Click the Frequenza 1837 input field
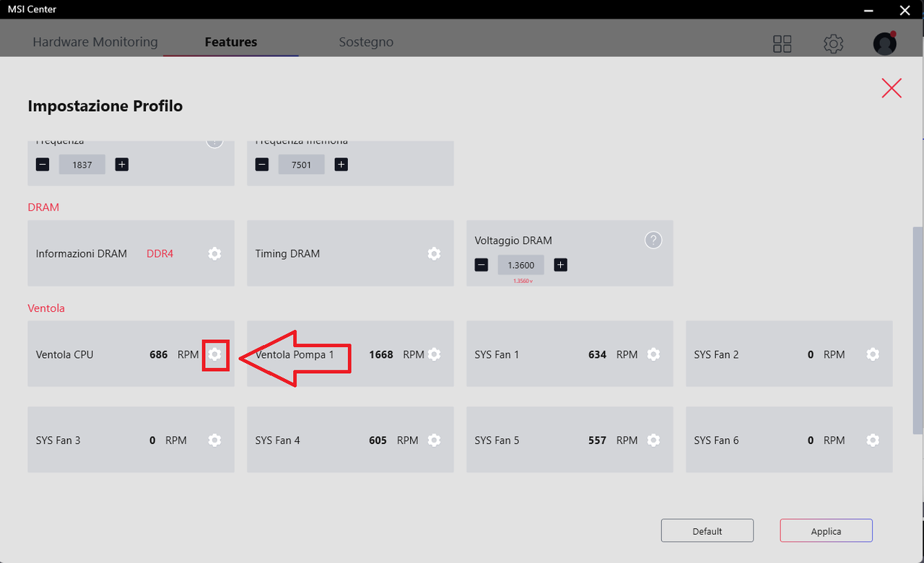The width and height of the screenshot is (924, 563). pos(82,165)
